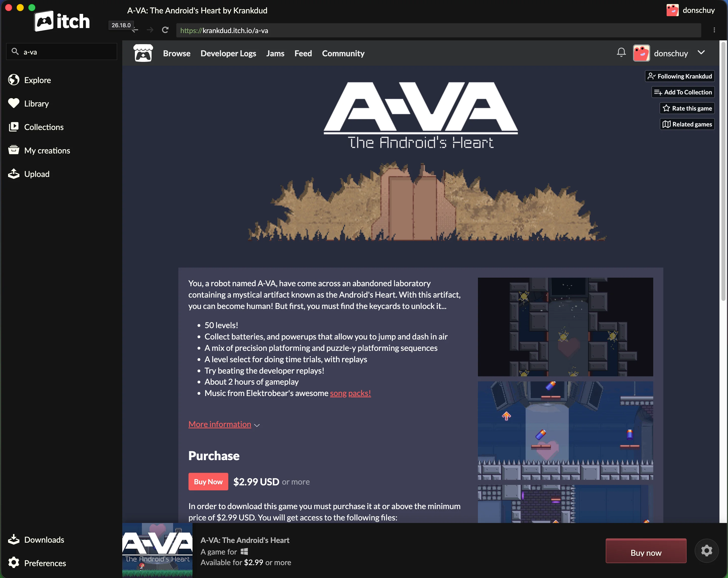This screenshot has width=728, height=578.
Task: Open the third partially visible screenshot
Action: coord(565,504)
